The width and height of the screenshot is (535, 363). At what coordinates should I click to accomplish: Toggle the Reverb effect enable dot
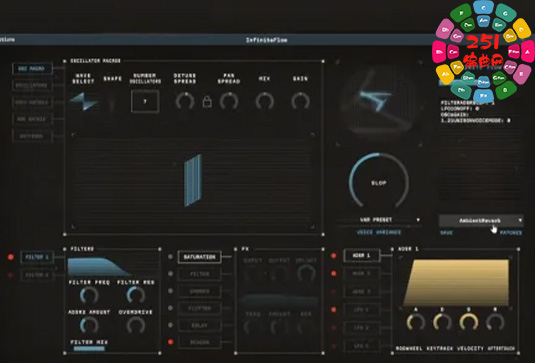point(171,342)
